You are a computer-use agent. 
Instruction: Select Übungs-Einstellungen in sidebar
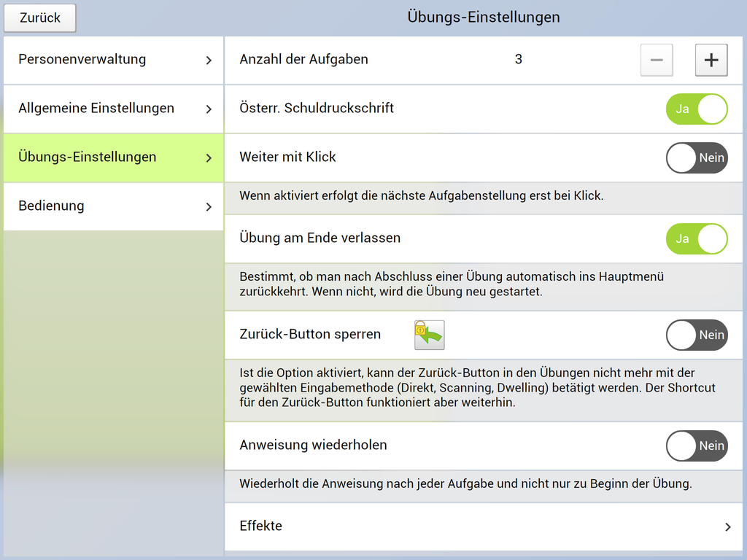tap(88, 157)
